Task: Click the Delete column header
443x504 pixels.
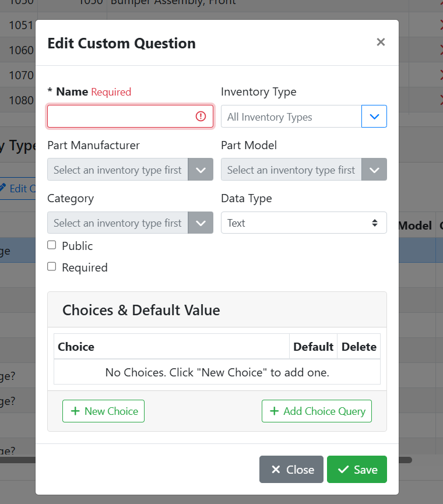Action: tap(358, 347)
